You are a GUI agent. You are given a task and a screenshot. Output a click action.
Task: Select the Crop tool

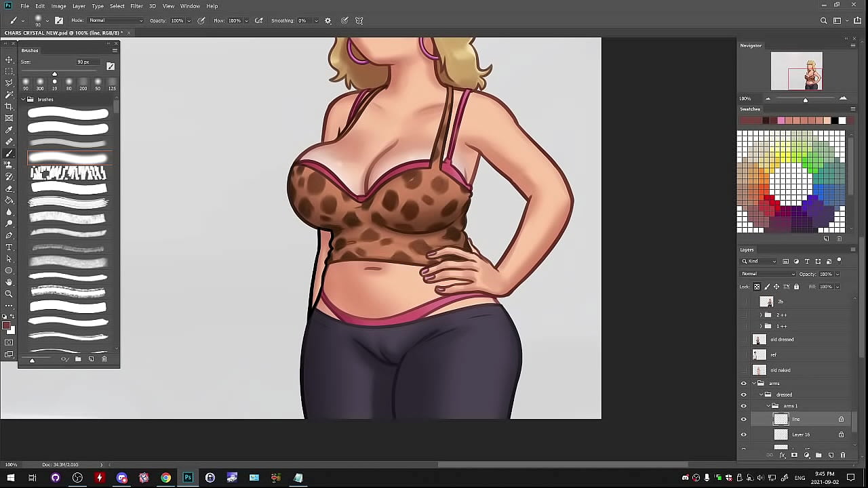[x=9, y=106]
